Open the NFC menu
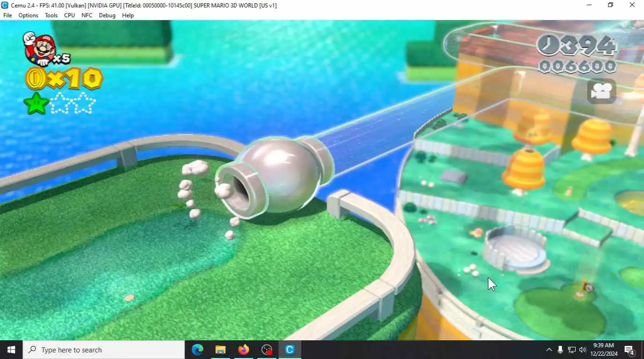The width and height of the screenshot is (644, 359). pos(87,15)
